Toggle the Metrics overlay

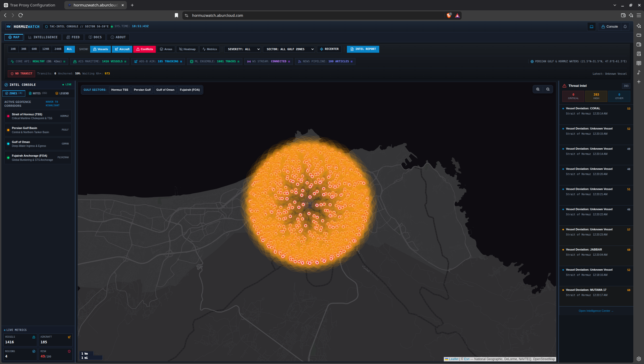point(210,49)
